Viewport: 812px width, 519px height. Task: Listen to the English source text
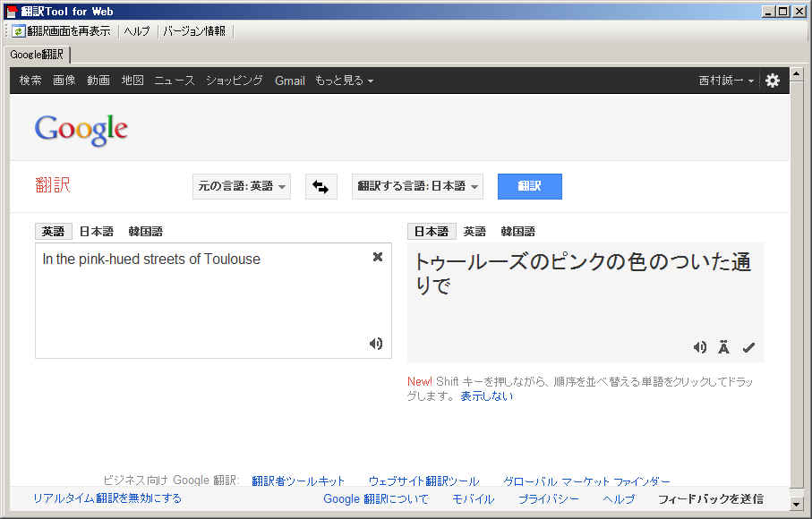(376, 344)
